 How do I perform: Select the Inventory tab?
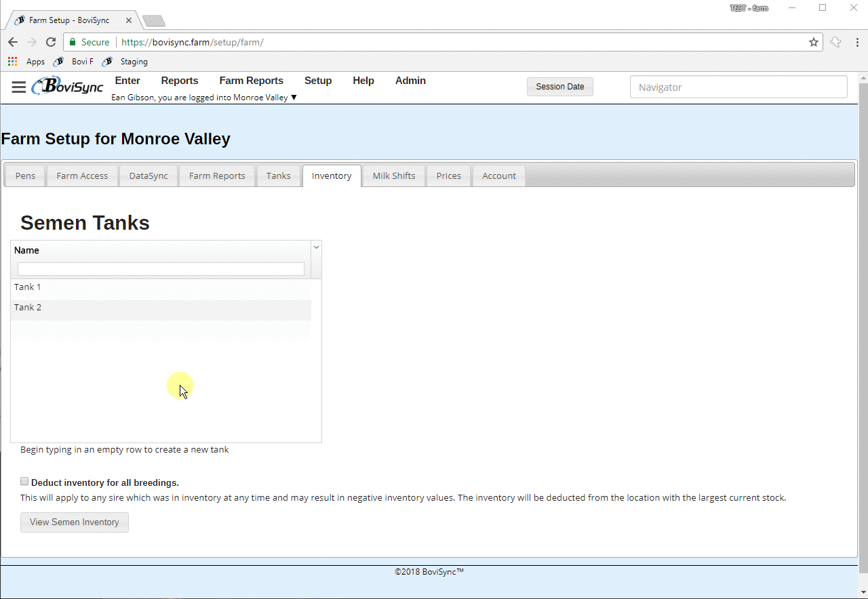tap(332, 175)
